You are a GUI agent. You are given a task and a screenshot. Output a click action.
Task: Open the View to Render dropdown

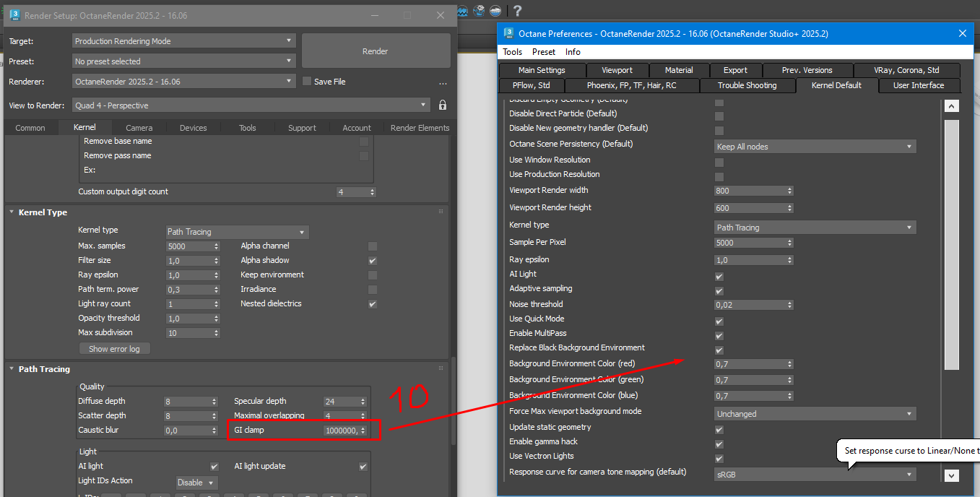(251, 105)
